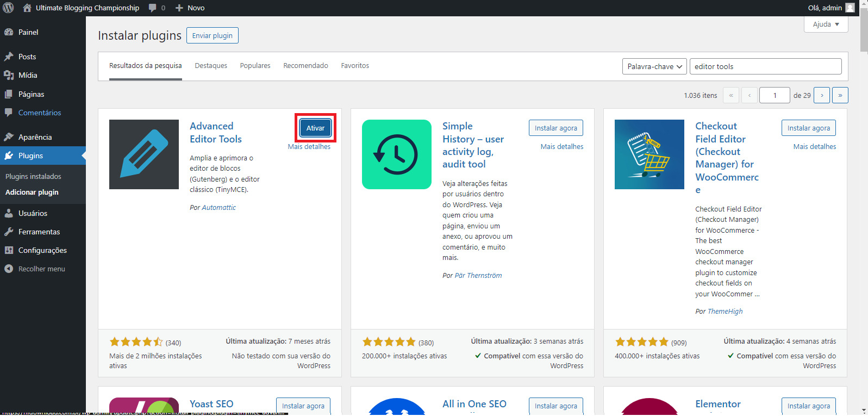Open Simple History plugin clock thumbnail
The image size is (868, 416).
click(x=397, y=154)
